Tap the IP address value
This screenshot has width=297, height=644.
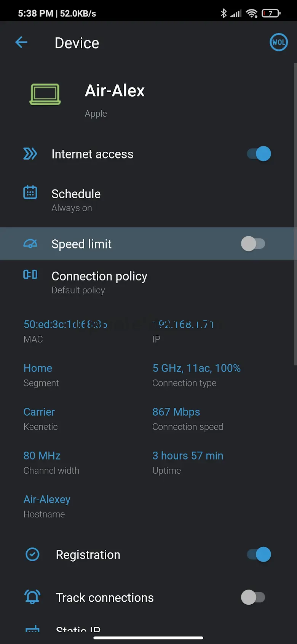pyautogui.click(x=184, y=324)
